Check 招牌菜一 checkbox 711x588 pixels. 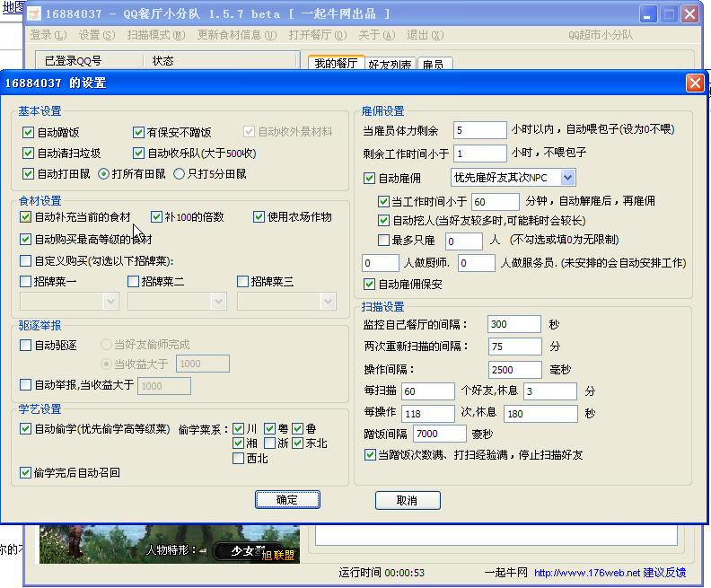click(x=25, y=282)
